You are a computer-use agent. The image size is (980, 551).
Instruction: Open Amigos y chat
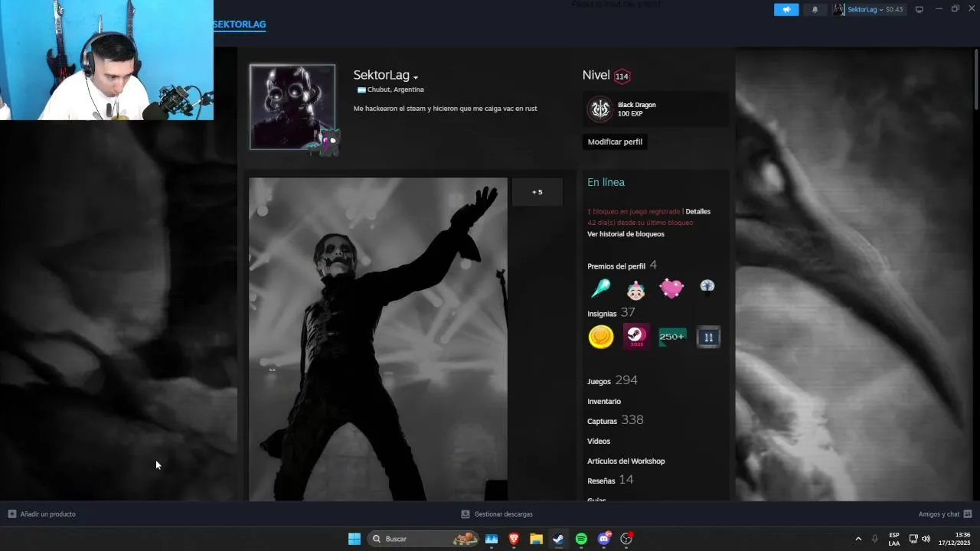click(945, 514)
